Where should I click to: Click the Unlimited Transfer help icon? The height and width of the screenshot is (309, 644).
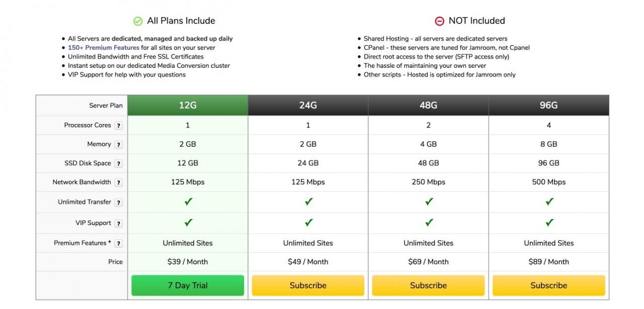[x=118, y=202]
